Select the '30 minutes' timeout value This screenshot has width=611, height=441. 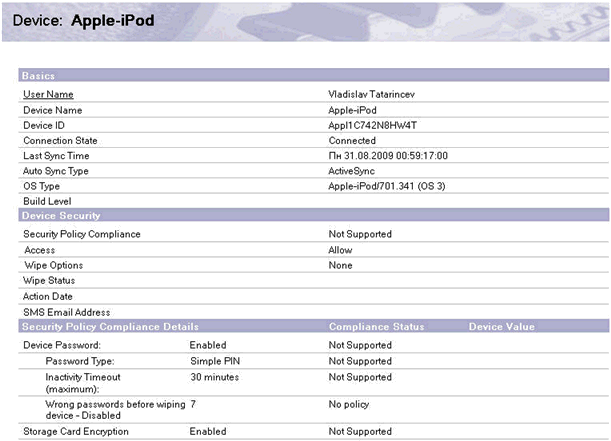click(x=215, y=377)
